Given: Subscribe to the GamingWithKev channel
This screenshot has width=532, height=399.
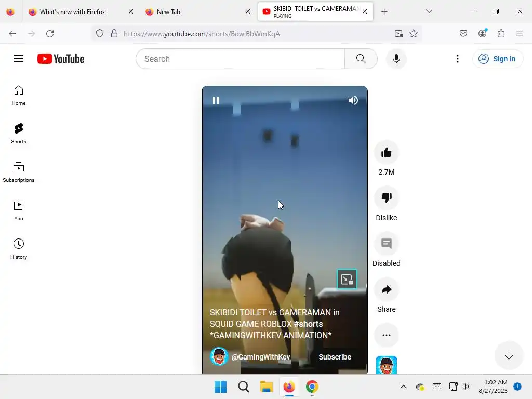Looking at the screenshot, I should coord(335,357).
